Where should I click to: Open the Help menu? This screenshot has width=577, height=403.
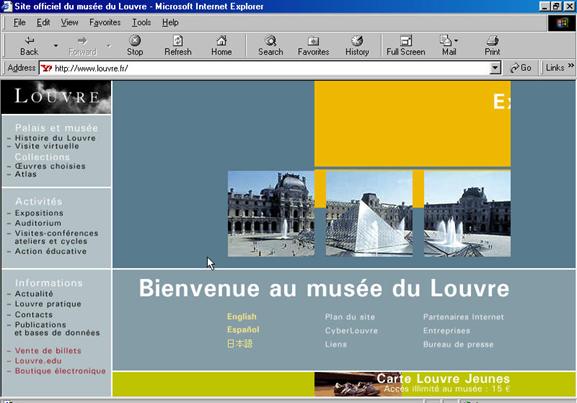[x=170, y=23]
